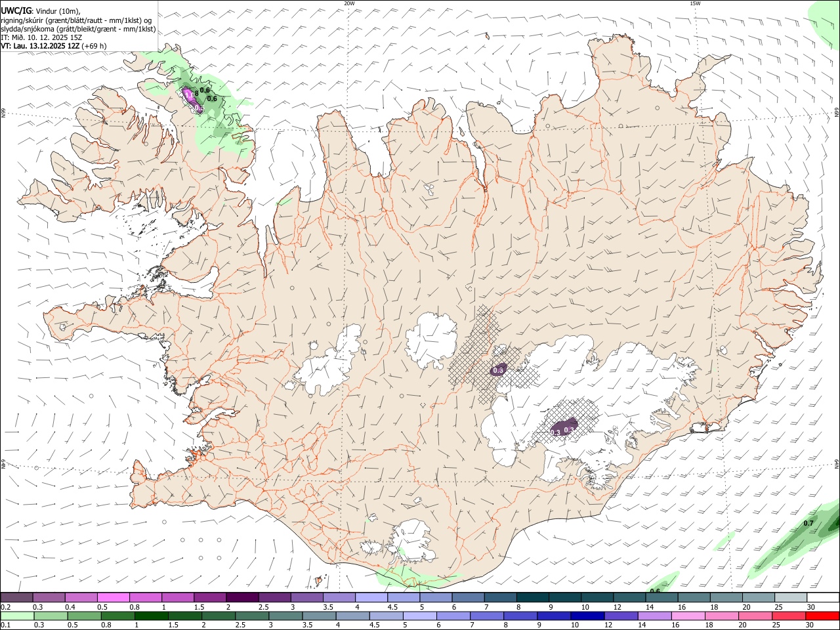Click the '2.5' label in the upper legend row
This screenshot has height=630, width=840.
(x=263, y=607)
